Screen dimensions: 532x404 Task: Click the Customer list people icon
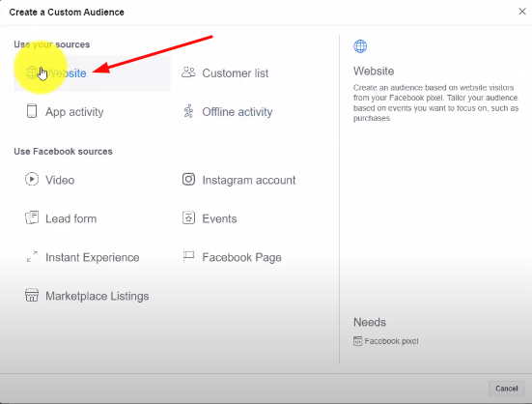[188, 72]
